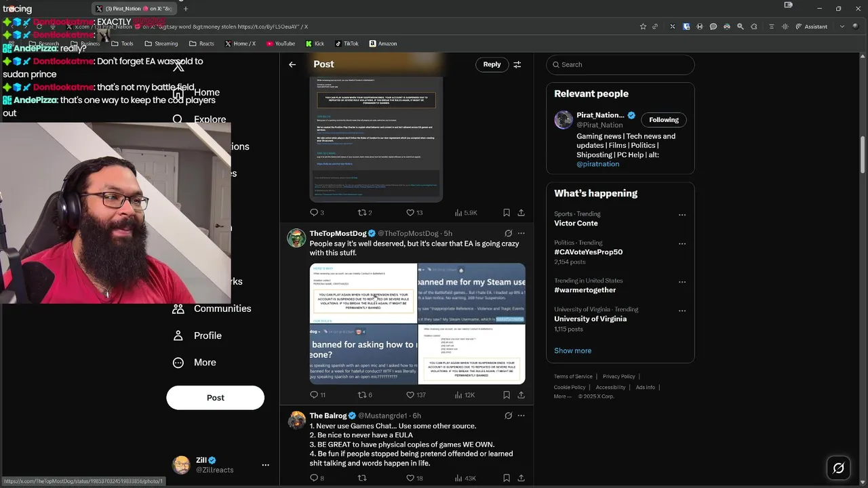Open the Privacy Policy footer link

coord(619,376)
